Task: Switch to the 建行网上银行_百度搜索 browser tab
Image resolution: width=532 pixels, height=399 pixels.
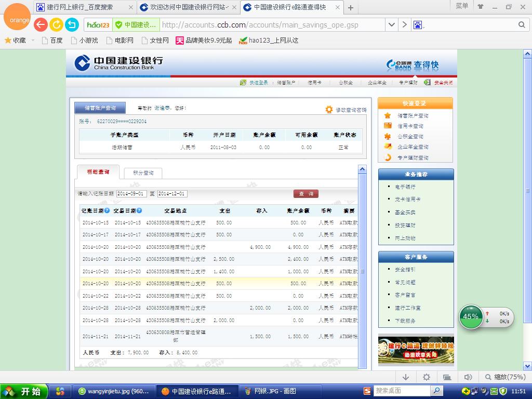Action: pyautogui.click(x=83, y=7)
